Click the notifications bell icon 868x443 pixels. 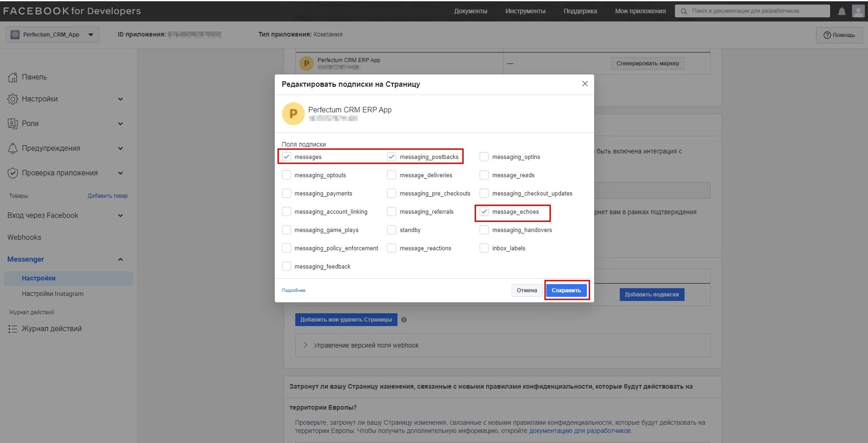tap(842, 11)
